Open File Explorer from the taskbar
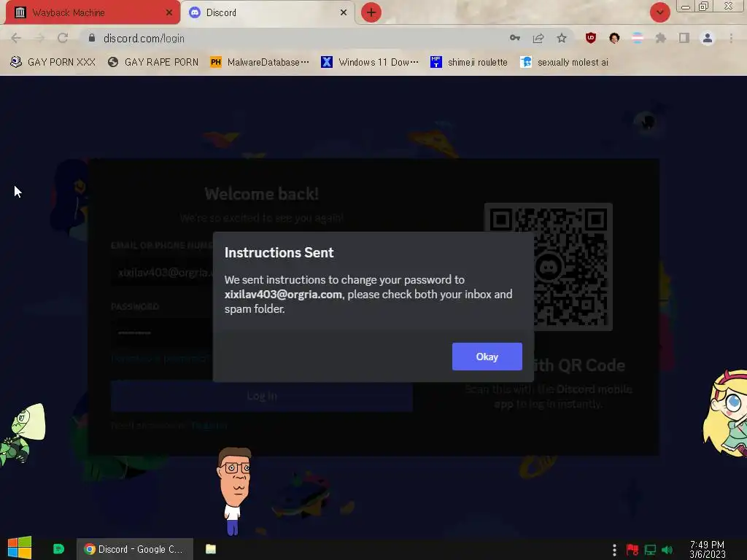This screenshot has width=747, height=560. pyautogui.click(x=211, y=549)
